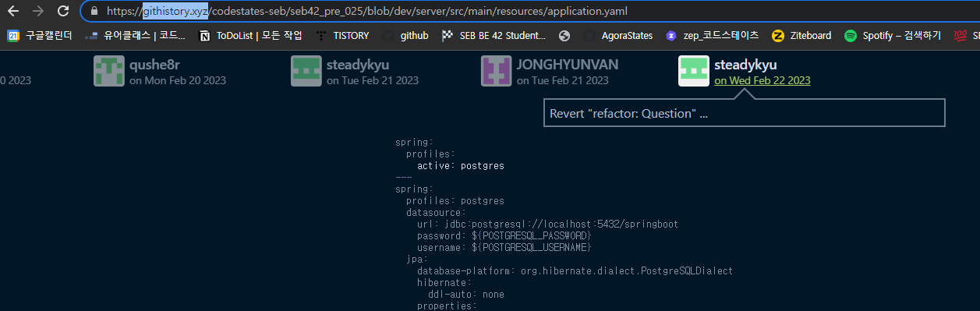The image size is (980, 311).
Task: Click the JONGHYUNVAN author name
Action: (567, 65)
